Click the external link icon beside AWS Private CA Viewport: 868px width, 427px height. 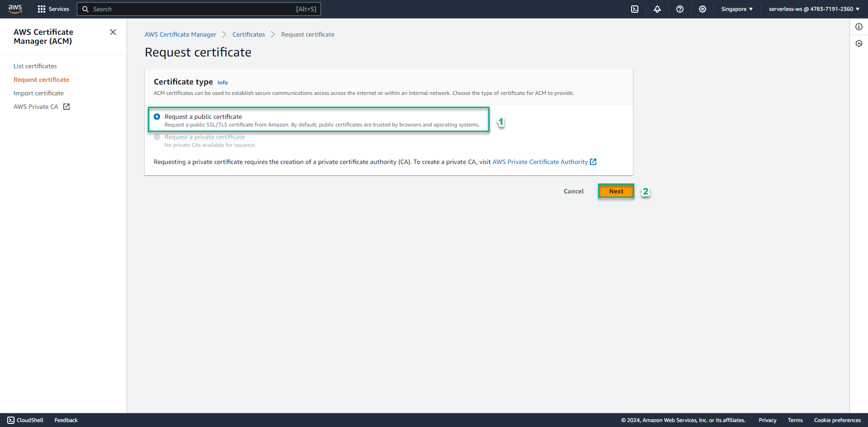[x=66, y=107]
